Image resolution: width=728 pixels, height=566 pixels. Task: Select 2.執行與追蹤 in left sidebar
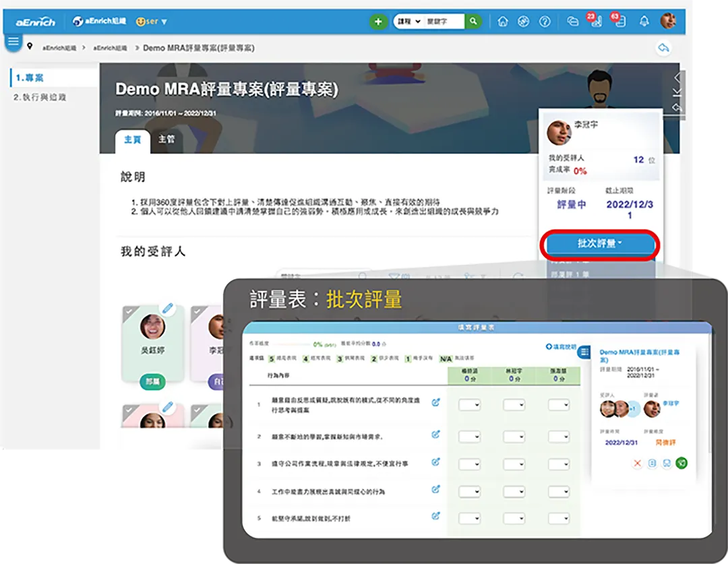(x=40, y=97)
